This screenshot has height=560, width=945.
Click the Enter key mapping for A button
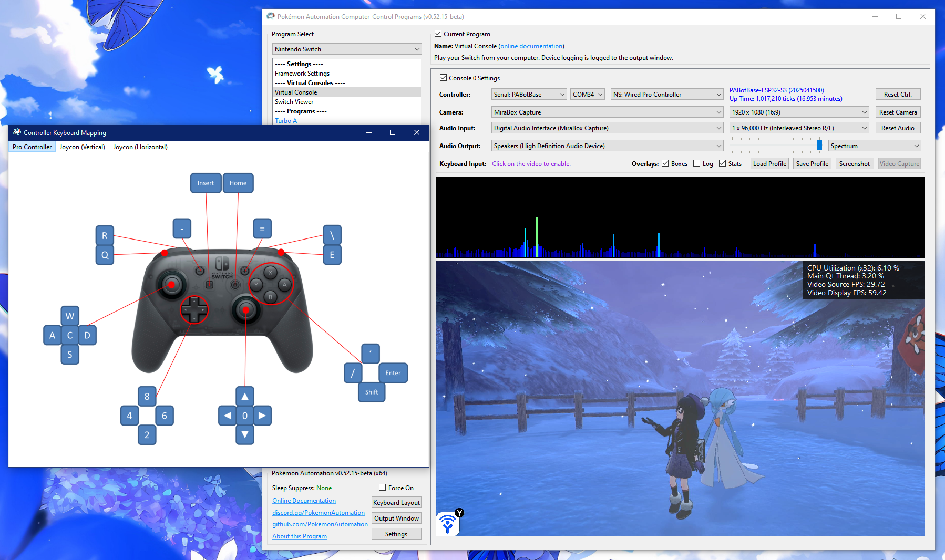(x=393, y=373)
